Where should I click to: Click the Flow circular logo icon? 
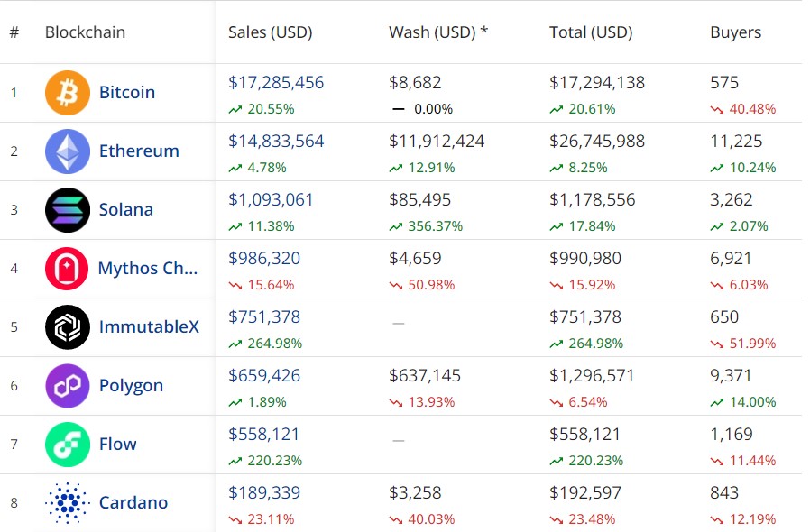(x=67, y=445)
